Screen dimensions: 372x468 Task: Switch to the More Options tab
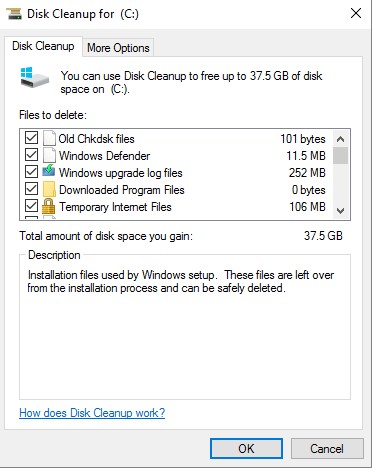118,48
